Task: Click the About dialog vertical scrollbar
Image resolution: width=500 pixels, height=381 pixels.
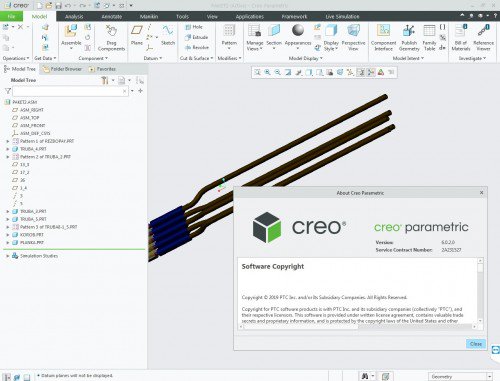Action: (480, 290)
